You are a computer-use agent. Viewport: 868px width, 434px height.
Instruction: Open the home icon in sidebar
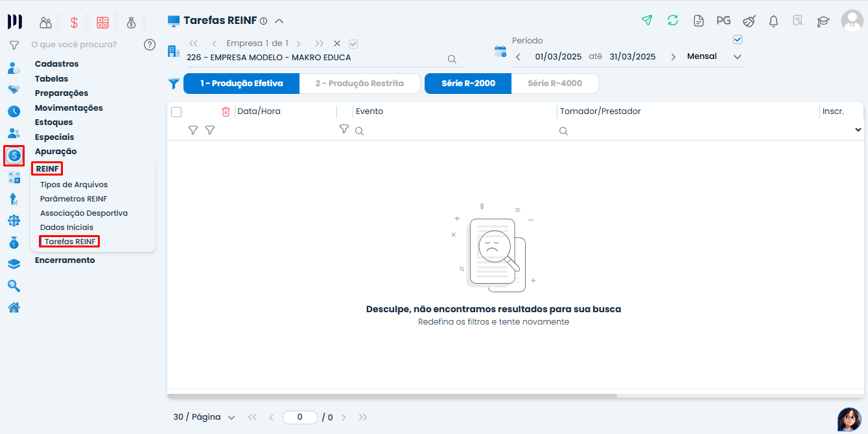(14, 307)
